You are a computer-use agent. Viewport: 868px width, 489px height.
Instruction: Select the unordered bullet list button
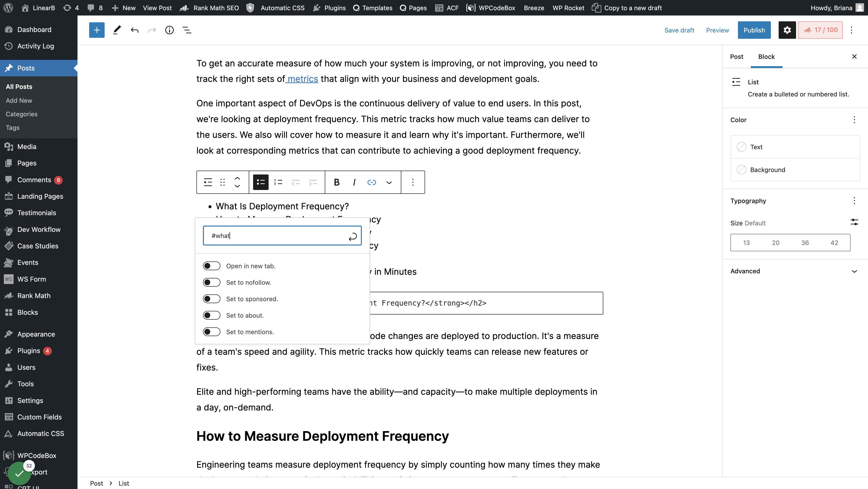tap(261, 182)
